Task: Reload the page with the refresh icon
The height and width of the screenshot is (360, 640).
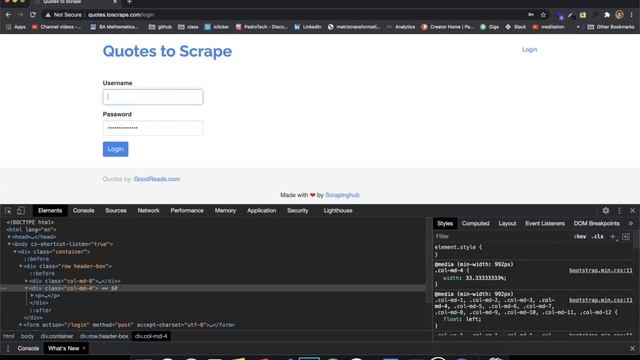Action: coord(33,15)
